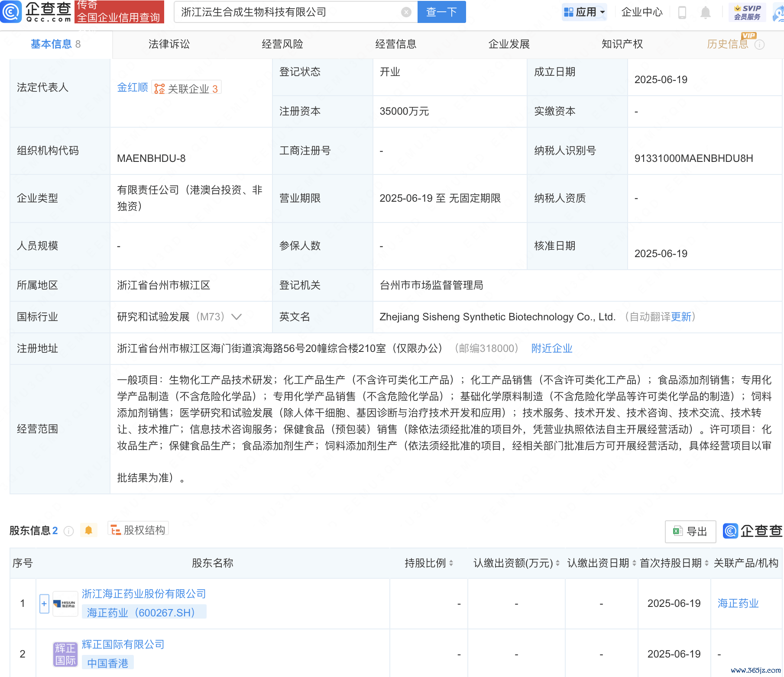Open legal representative 金红顺 link
The width and height of the screenshot is (784, 677).
tap(133, 87)
